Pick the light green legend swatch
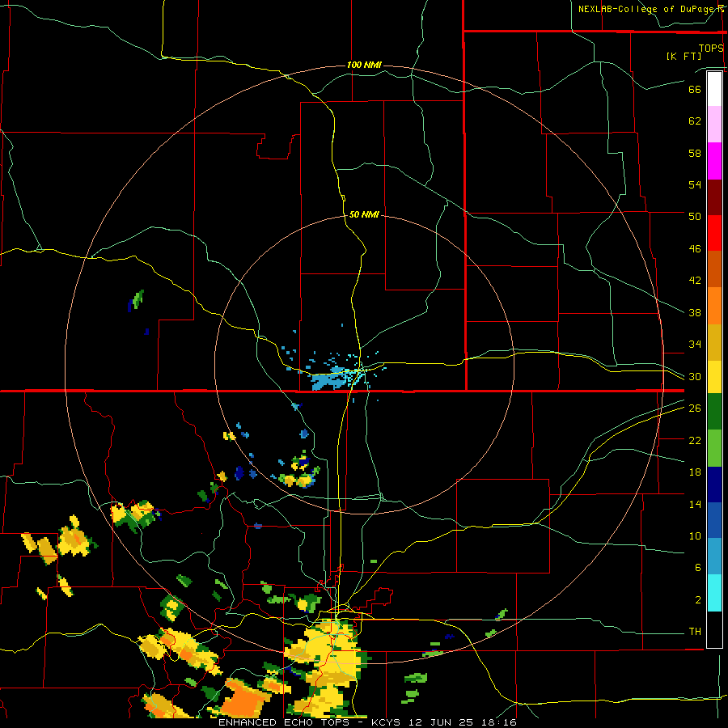 pos(714,448)
